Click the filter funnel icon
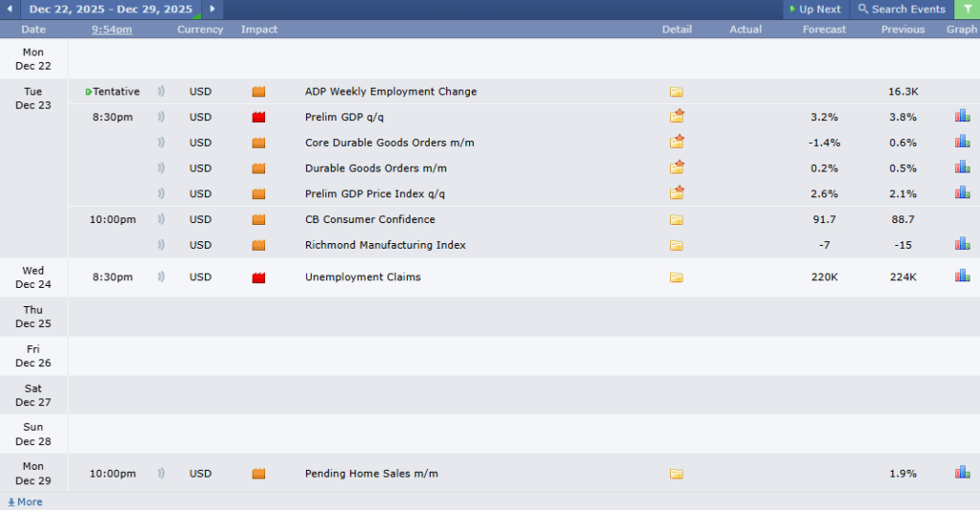This screenshot has height=510, width=980. [x=967, y=10]
